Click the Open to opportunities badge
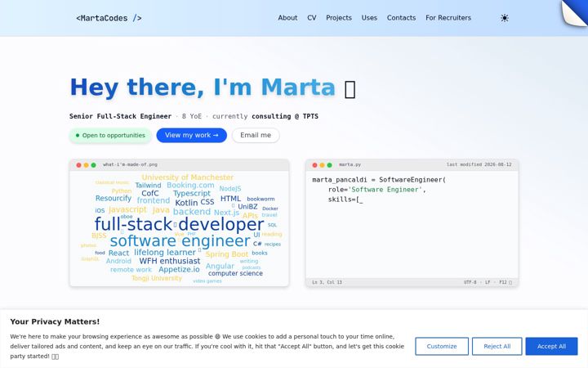588x368 pixels. [110, 136]
